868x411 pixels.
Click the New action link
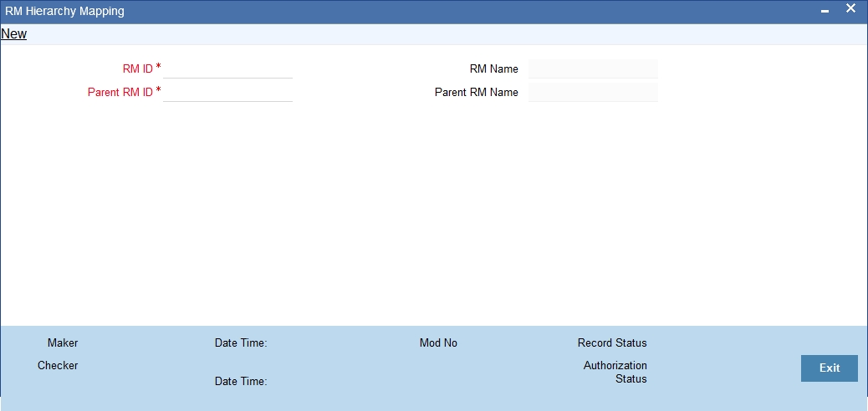pos(14,33)
